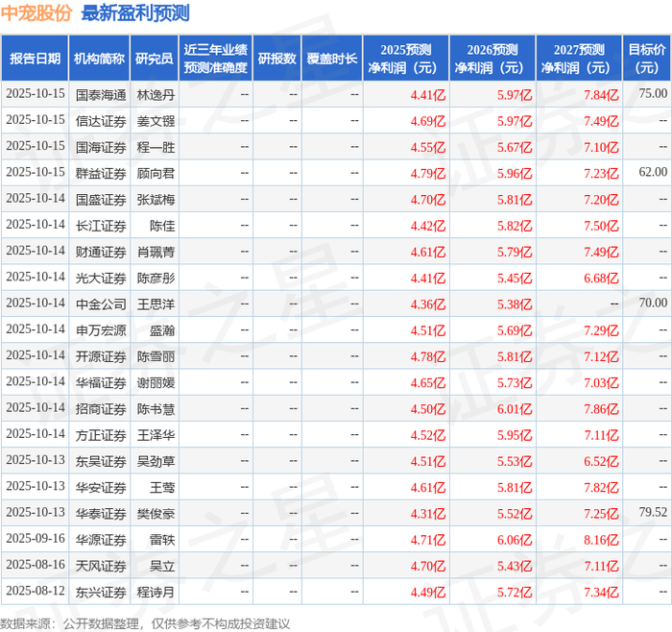The height and width of the screenshot is (632, 672).
Task: Click the 研报数 column header
Action: coord(276,59)
